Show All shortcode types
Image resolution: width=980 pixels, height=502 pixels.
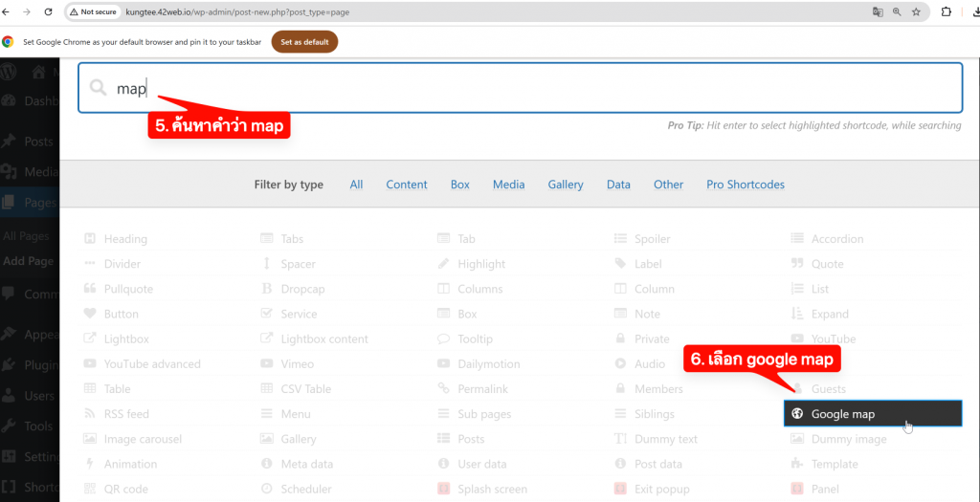click(x=356, y=185)
